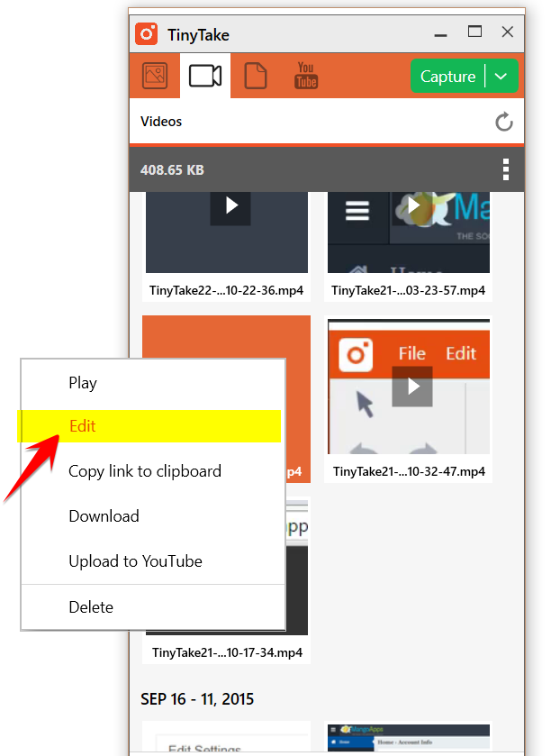The image size is (560, 756).
Task: Maximize the TinyTake window
Action: pos(474,32)
